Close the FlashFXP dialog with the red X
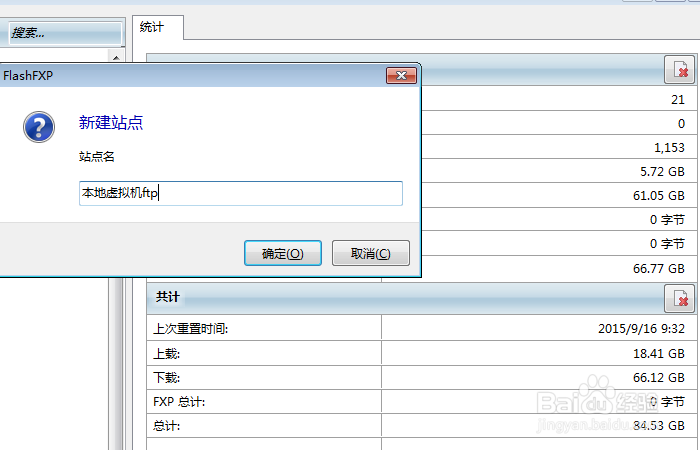 point(401,75)
